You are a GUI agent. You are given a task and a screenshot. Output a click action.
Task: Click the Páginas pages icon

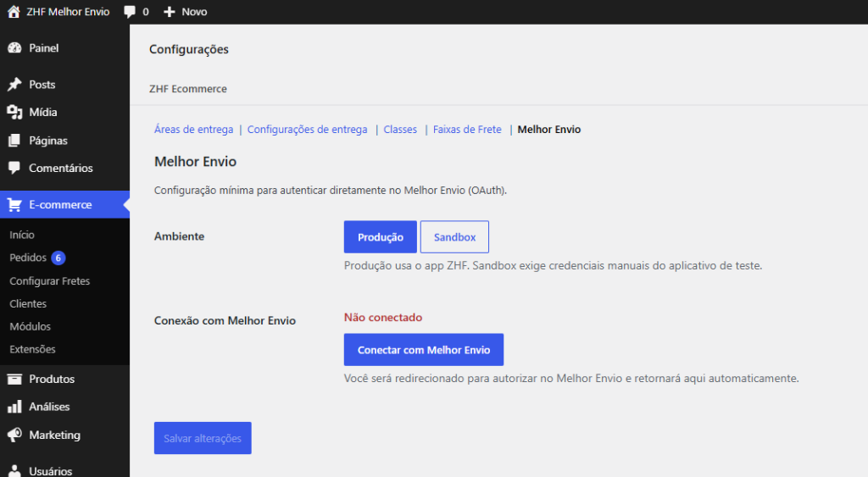pos(14,141)
